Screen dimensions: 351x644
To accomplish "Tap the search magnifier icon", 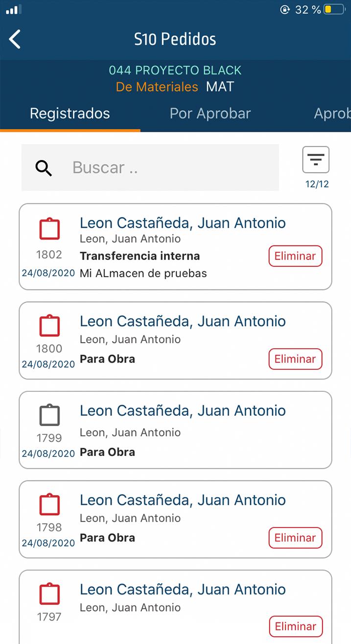I will [x=44, y=168].
